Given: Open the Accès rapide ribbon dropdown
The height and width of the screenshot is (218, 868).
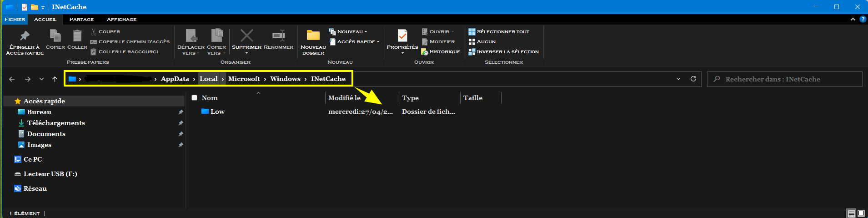Looking at the screenshot, I should click(354, 42).
